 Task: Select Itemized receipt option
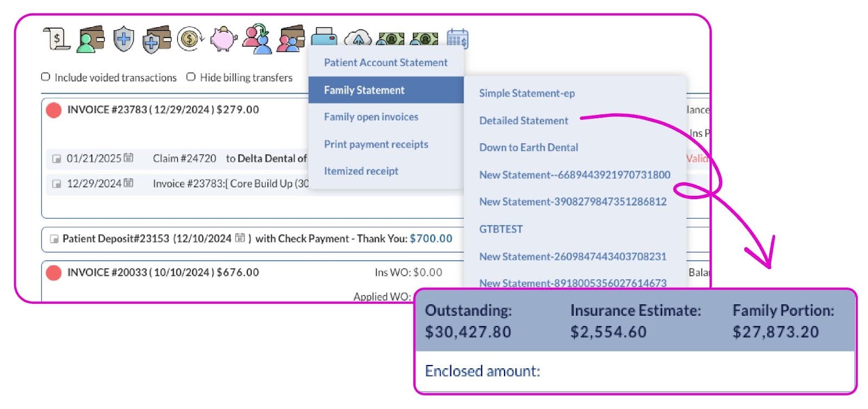pyautogui.click(x=361, y=171)
